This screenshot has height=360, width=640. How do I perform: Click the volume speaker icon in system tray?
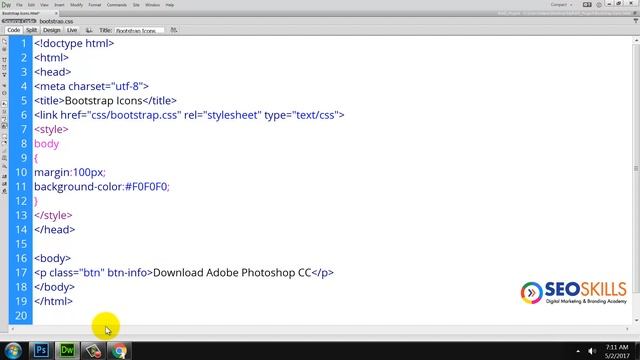[592, 351]
